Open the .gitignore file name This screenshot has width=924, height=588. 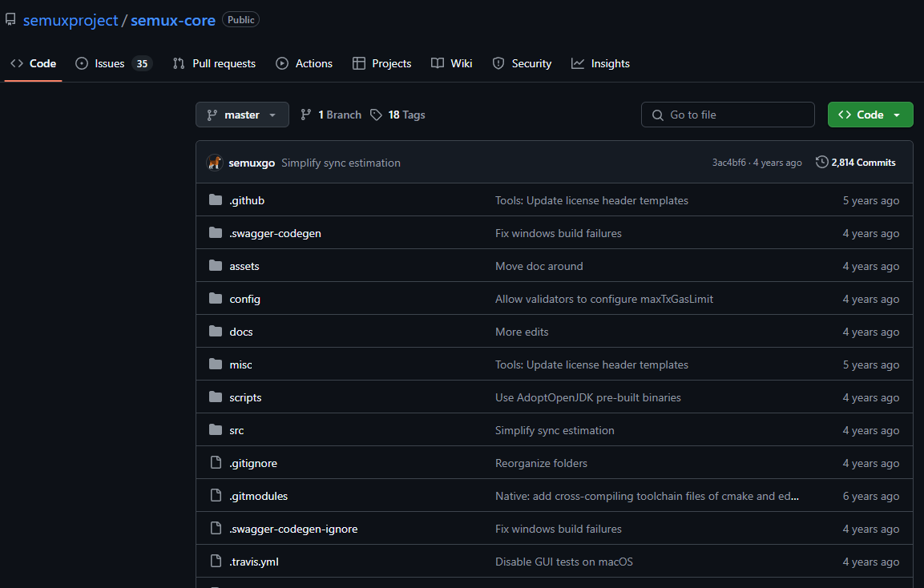(253, 463)
